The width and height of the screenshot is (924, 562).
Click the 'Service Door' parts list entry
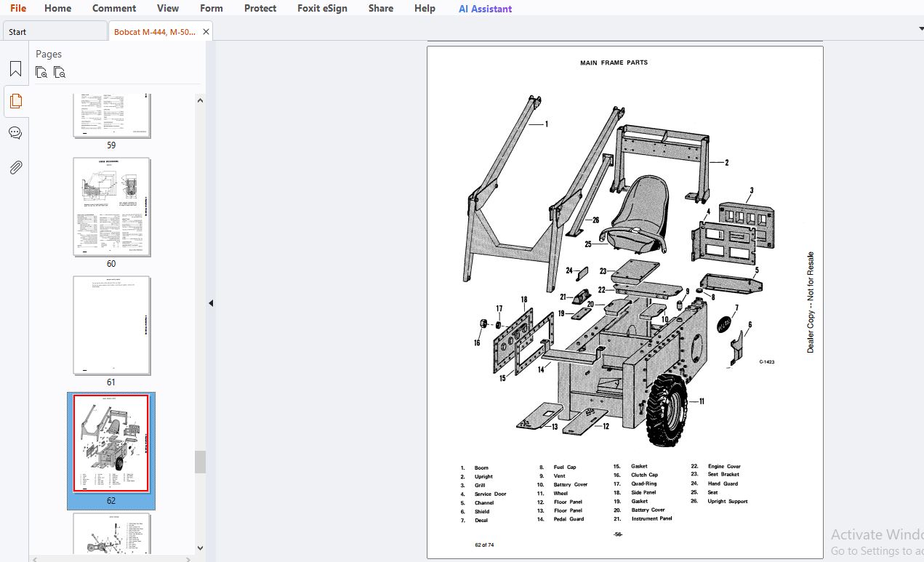(x=490, y=494)
